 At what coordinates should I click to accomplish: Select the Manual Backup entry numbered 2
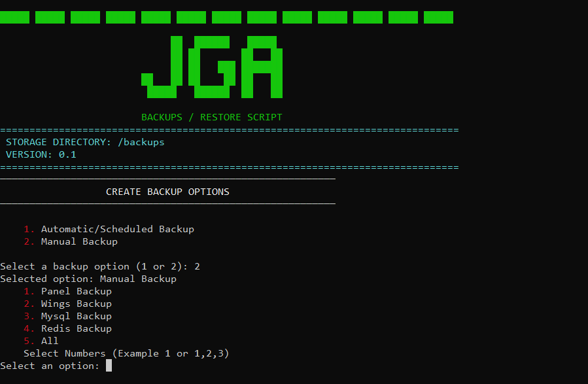tap(79, 241)
